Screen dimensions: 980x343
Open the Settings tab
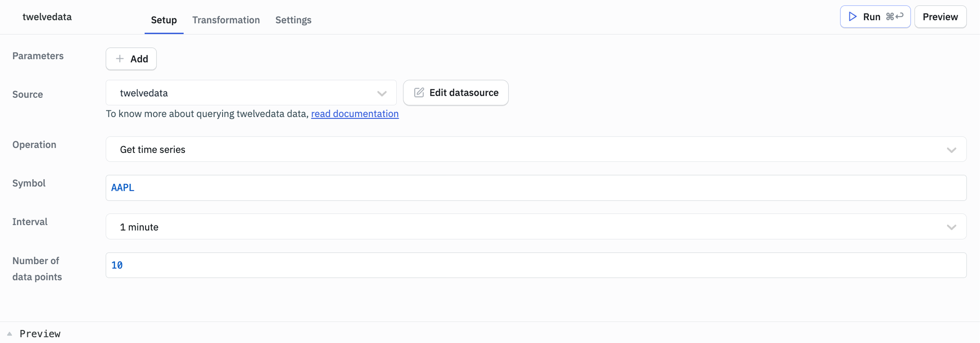pyautogui.click(x=293, y=20)
